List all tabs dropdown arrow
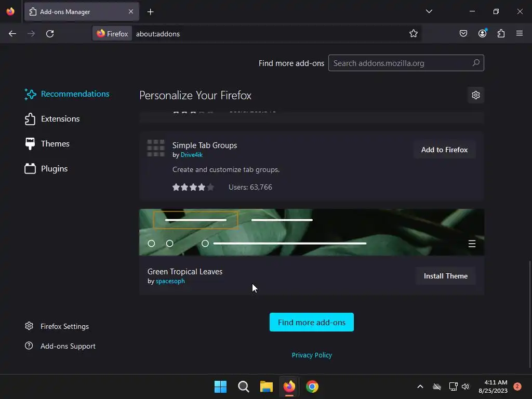Image resolution: width=532 pixels, height=399 pixels. click(429, 11)
